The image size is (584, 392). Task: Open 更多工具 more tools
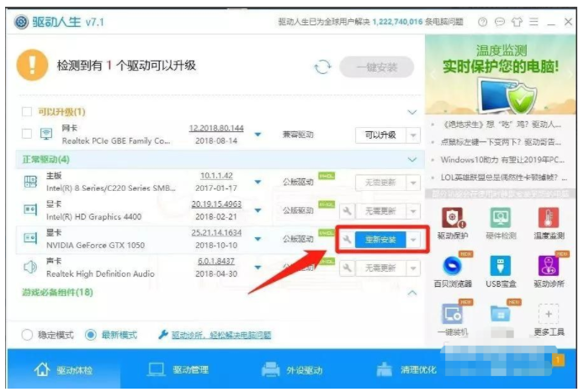coord(549,318)
